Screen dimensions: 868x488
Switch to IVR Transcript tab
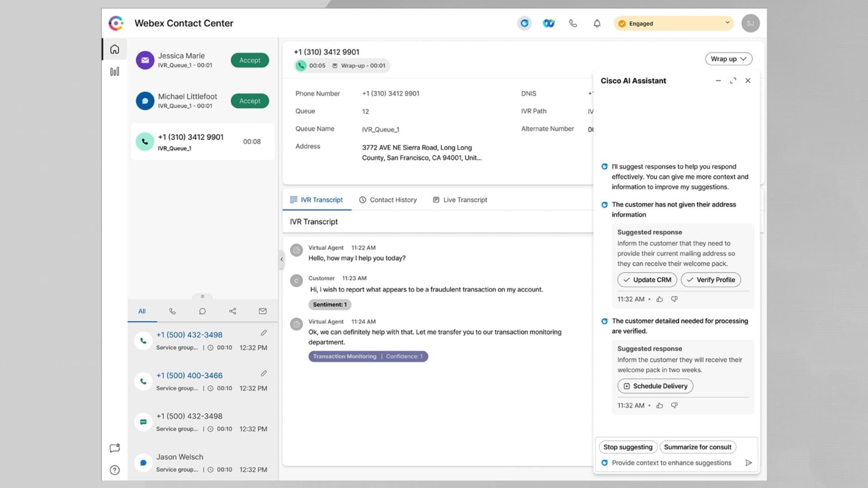click(x=316, y=200)
